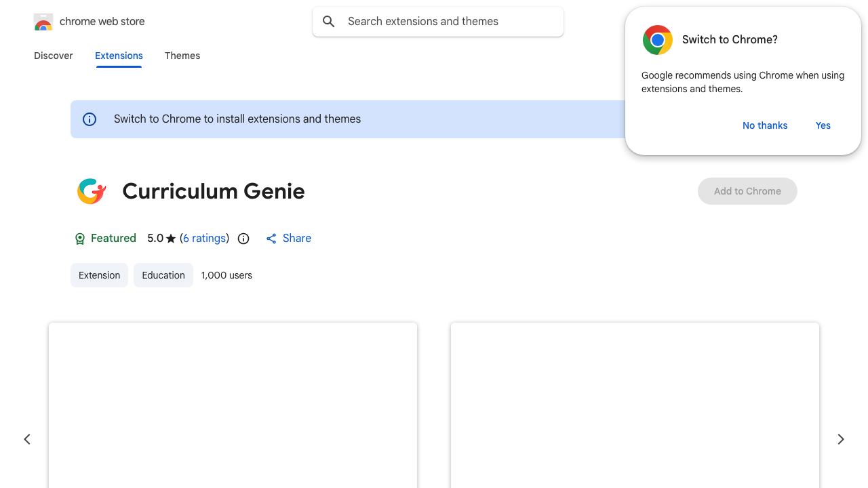Select the Extensions tab

pyautogui.click(x=119, y=56)
